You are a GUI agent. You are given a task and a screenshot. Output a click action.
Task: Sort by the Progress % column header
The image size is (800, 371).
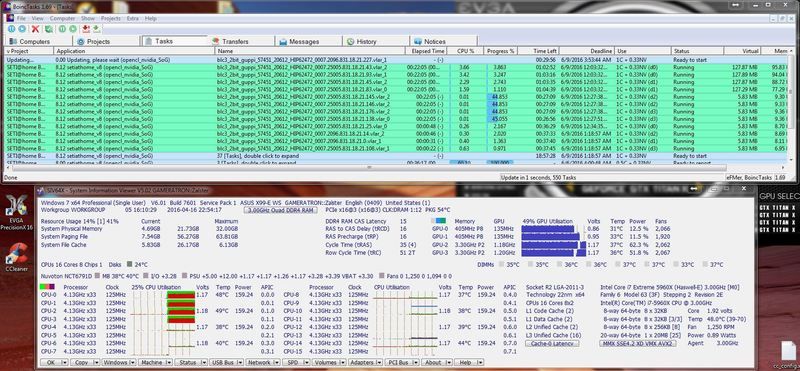point(501,51)
